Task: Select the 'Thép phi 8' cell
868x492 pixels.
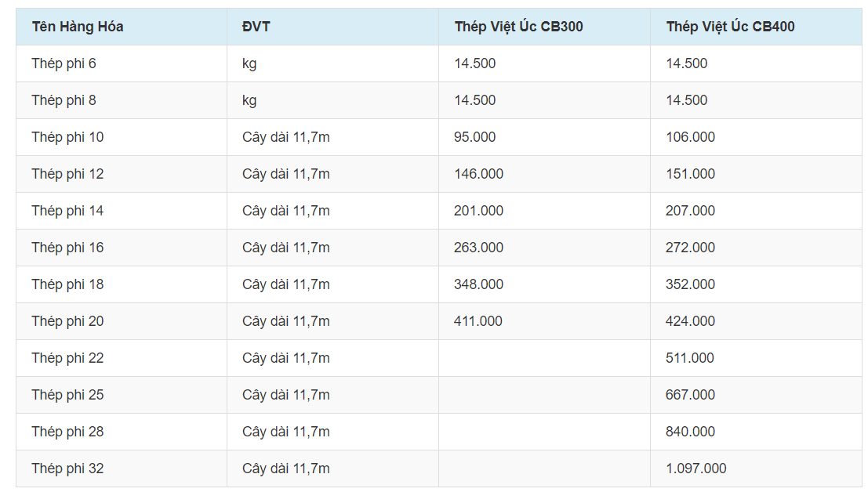Action: point(64,100)
